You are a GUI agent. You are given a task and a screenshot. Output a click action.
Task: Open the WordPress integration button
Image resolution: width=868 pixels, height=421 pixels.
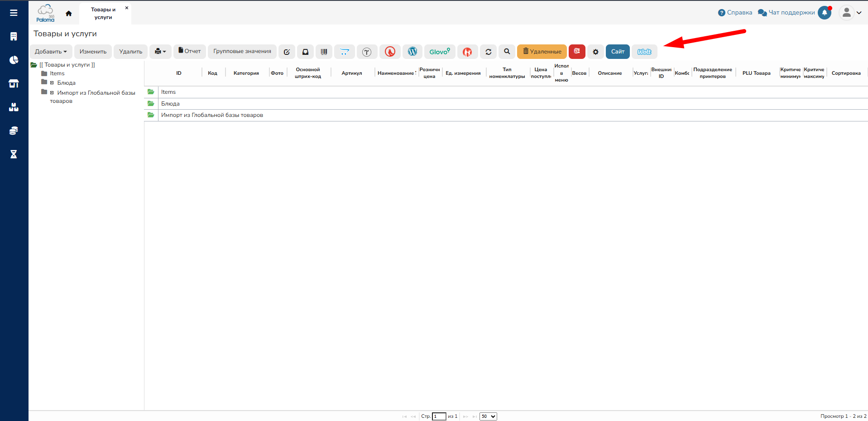[412, 52]
